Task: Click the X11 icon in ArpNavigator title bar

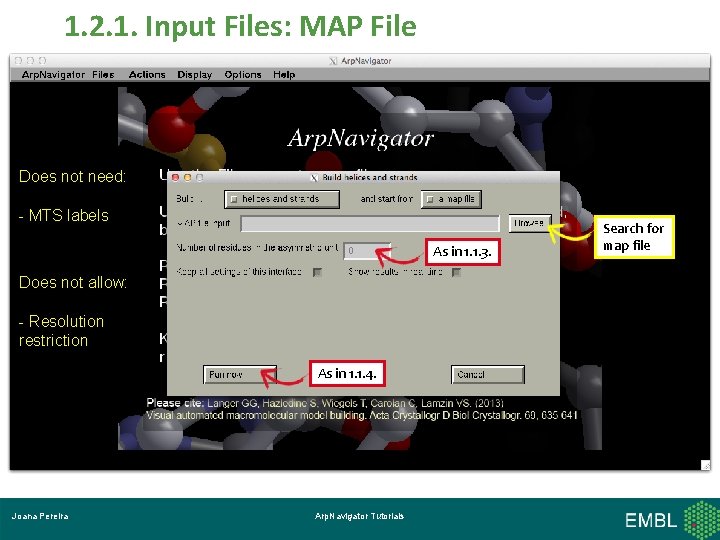Action: [x=333, y=61]
